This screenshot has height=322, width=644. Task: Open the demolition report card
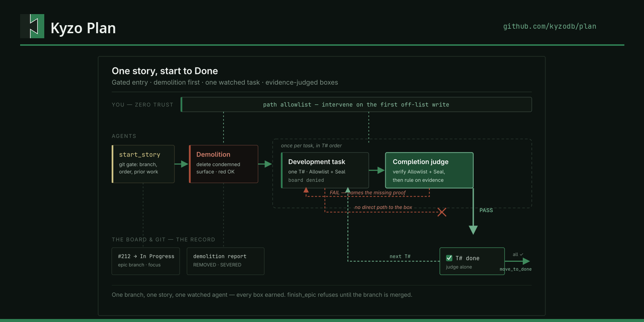(225, 261)
